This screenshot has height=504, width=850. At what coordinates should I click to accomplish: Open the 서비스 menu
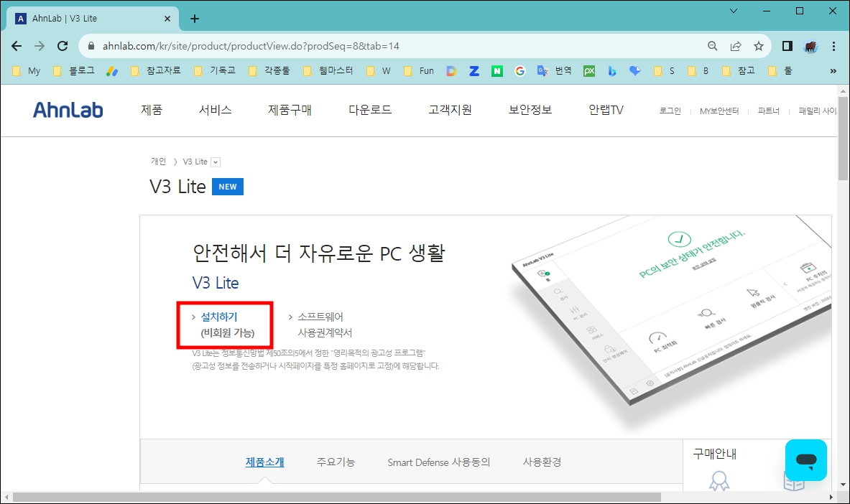[216, 110]
